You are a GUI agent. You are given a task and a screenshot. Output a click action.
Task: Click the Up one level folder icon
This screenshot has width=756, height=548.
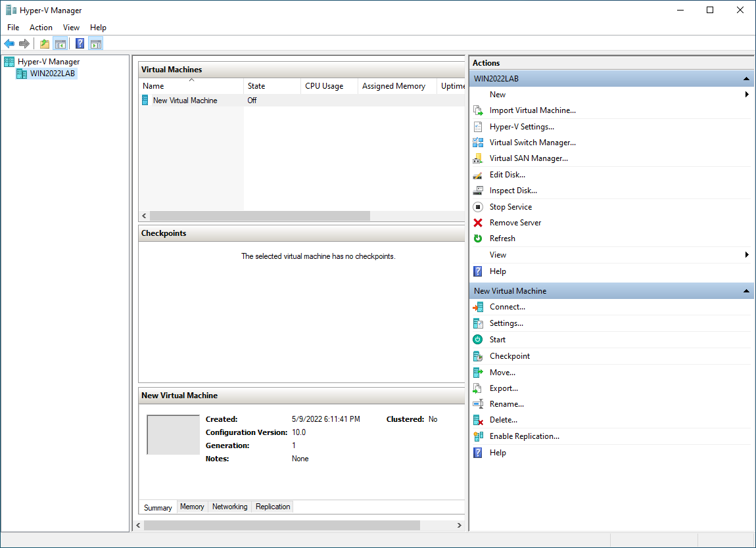tap(44, 44)
